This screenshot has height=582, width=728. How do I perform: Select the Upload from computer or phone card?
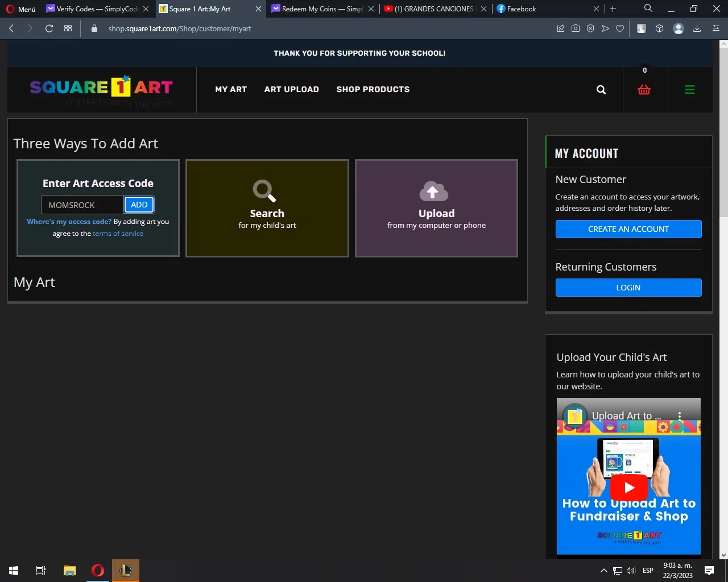point(437,208)
